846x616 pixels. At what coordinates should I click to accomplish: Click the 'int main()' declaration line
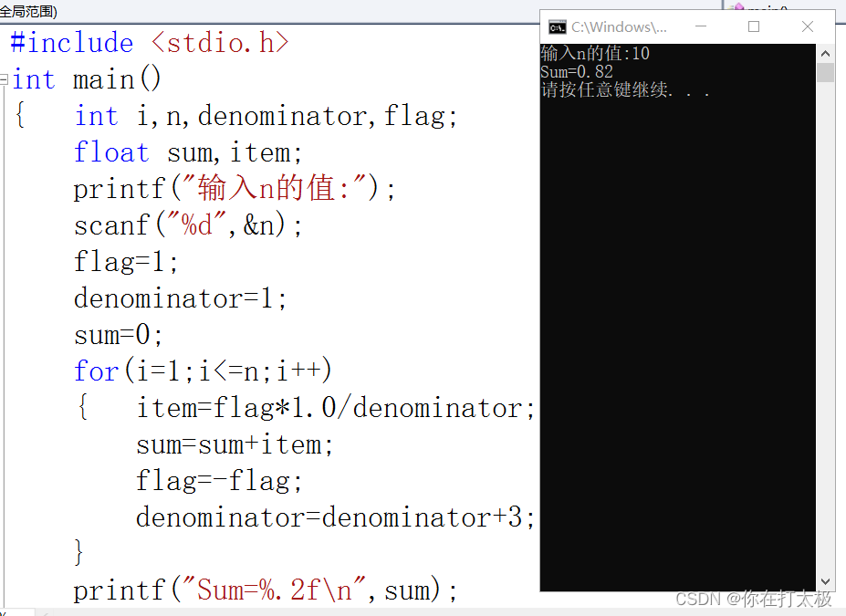87,79
